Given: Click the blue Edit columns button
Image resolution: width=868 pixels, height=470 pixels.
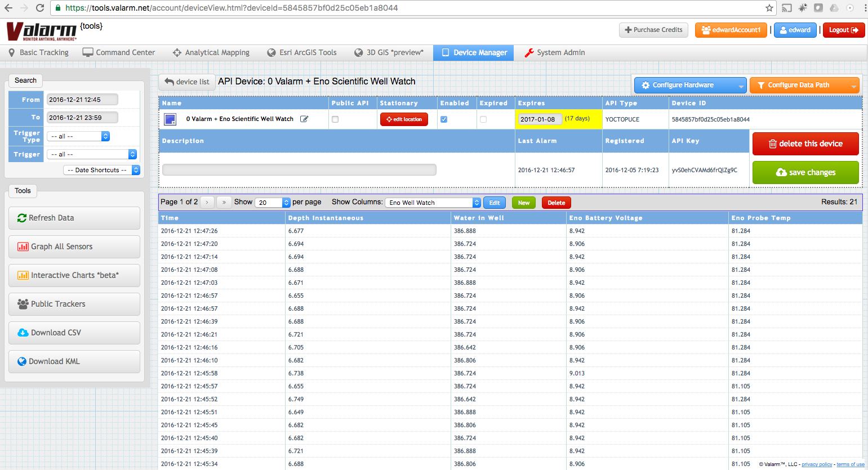Looking at the screenshot, I should pos(495,203).
